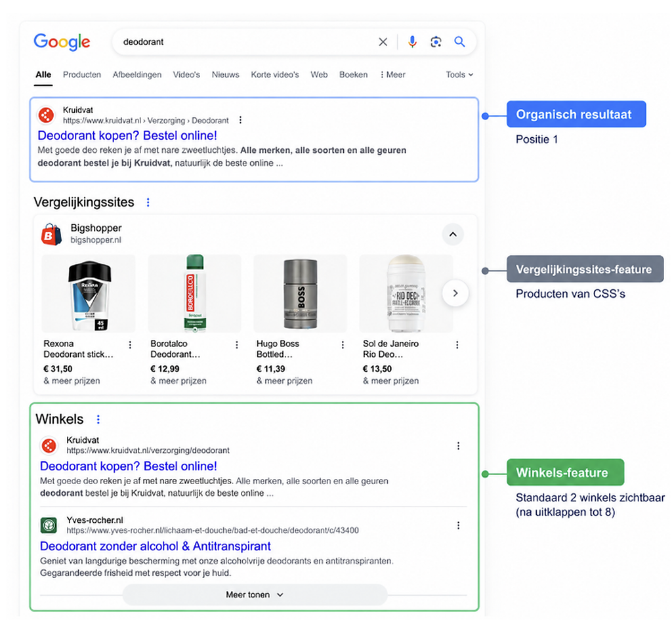Click the Rexona Deodorant stick title
This screenshot has width=672, height=635.
[79, 349]
